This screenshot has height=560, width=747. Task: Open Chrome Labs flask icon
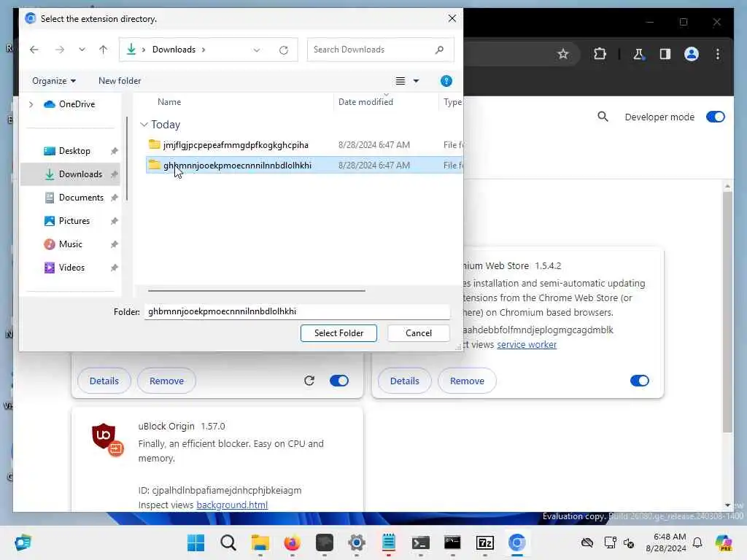tap(638, 54)
